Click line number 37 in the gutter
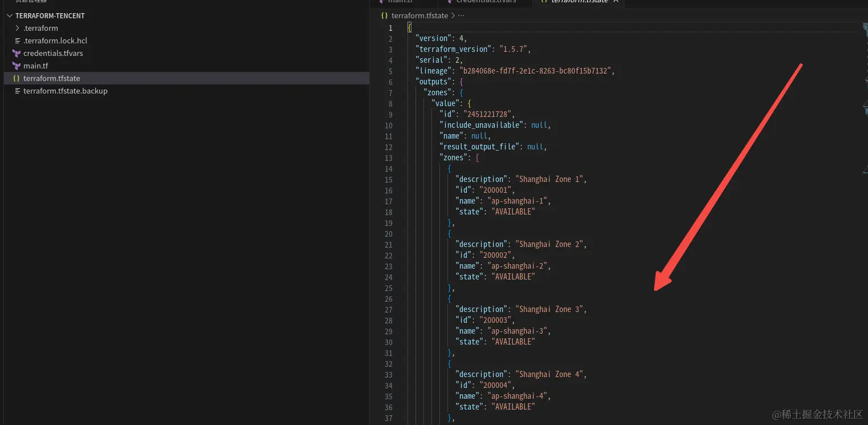The width and height of the screenshot is (868, 425). 389,418
